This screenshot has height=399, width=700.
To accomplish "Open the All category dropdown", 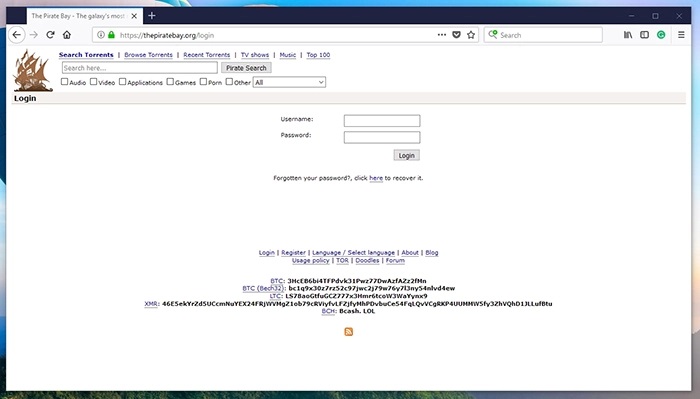I will [x=289, y=82].
